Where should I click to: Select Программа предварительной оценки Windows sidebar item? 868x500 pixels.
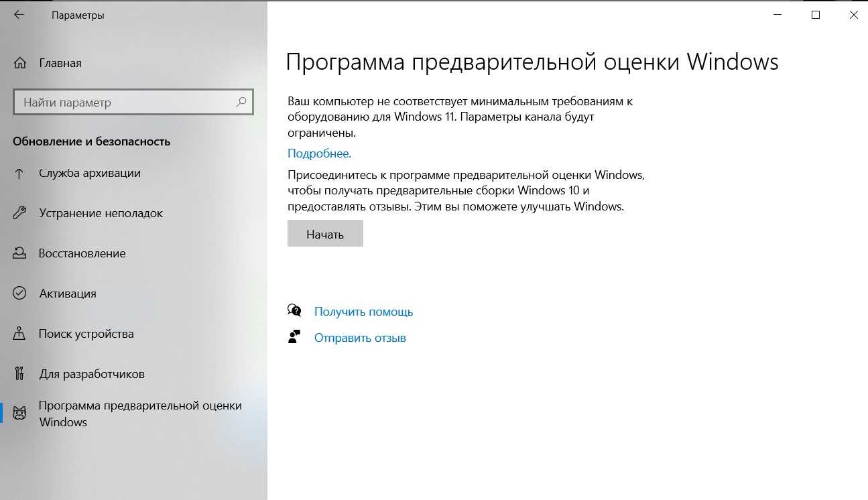click(140, 414)
